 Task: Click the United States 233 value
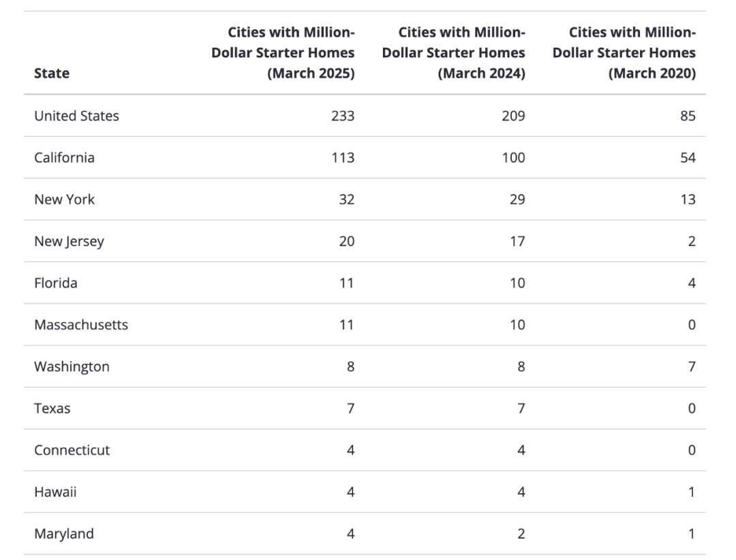click(x=343, y=116)
